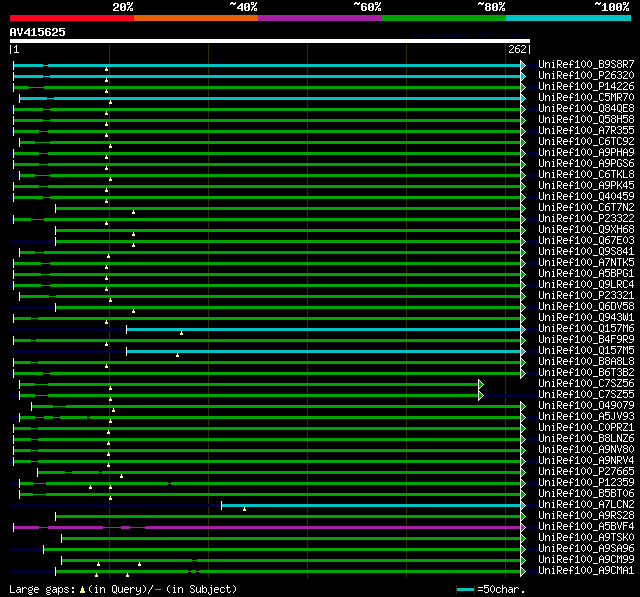Click the white AV415625 query sequence bar

point(269,41)
